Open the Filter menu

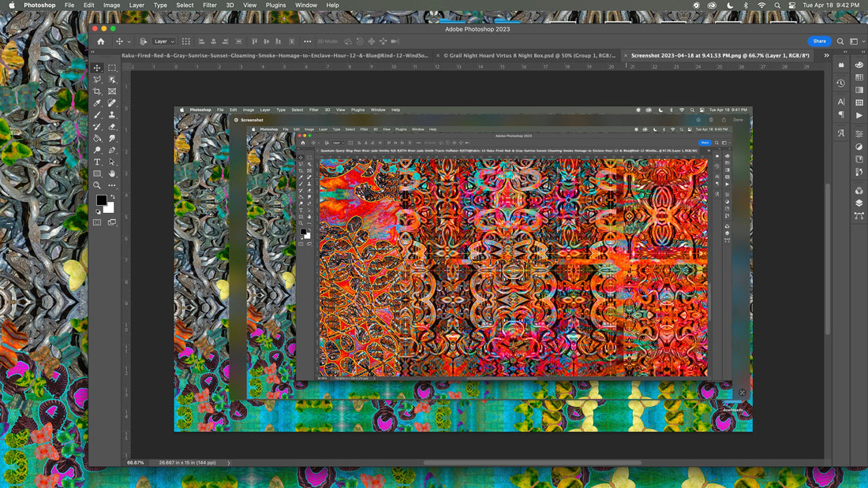pos(209,5)
